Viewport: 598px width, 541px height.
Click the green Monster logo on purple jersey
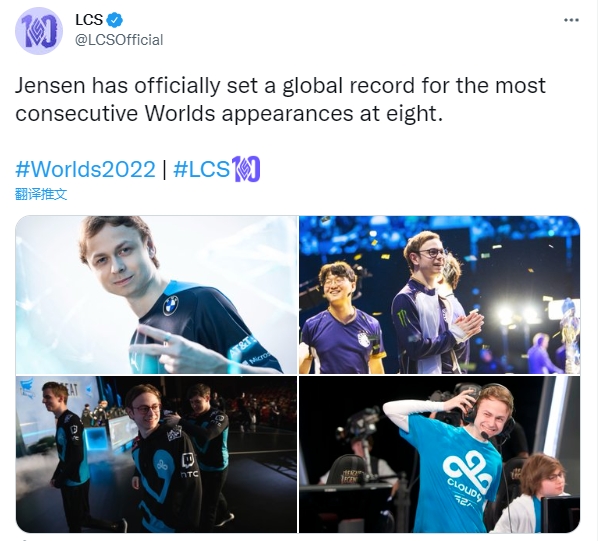coord(402,320)
